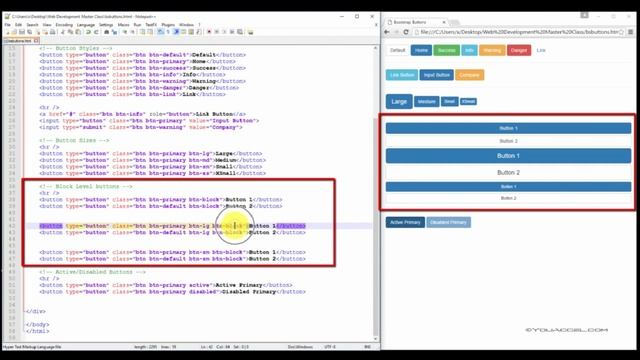Toggle the Show All Characters icon

pyautogui.click(x=168, y=32)
